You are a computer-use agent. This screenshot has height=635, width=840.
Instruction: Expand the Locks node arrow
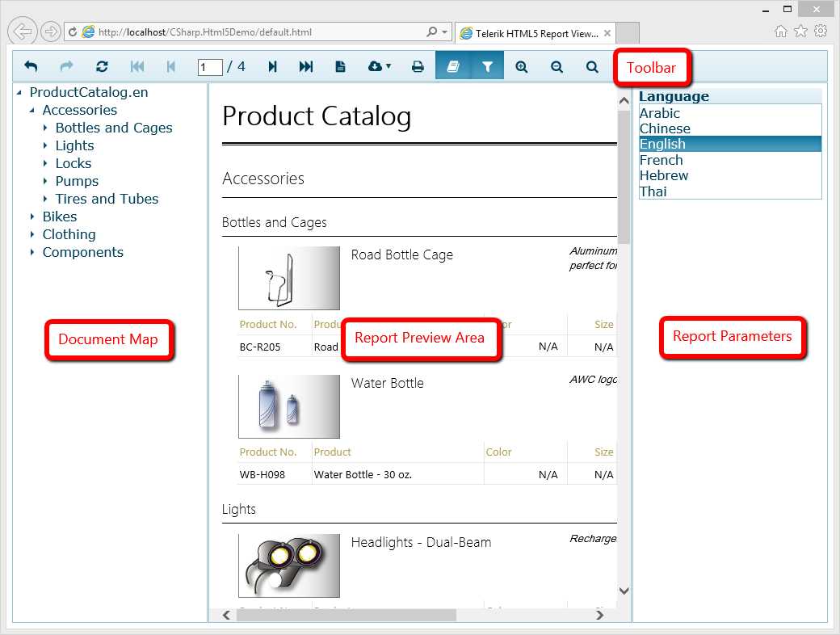click(x=45, y=163)
